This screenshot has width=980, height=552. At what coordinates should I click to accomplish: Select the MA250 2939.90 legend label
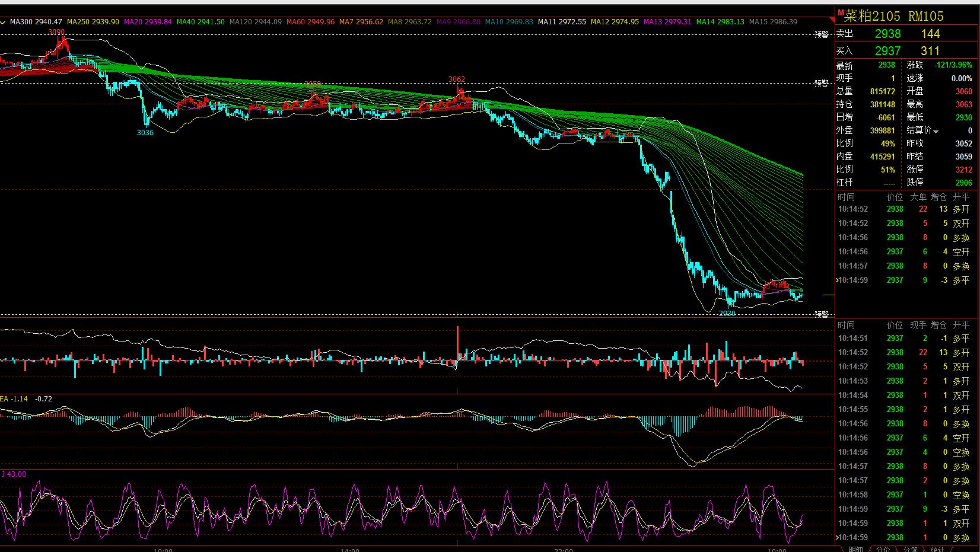(x=93, y=22)
